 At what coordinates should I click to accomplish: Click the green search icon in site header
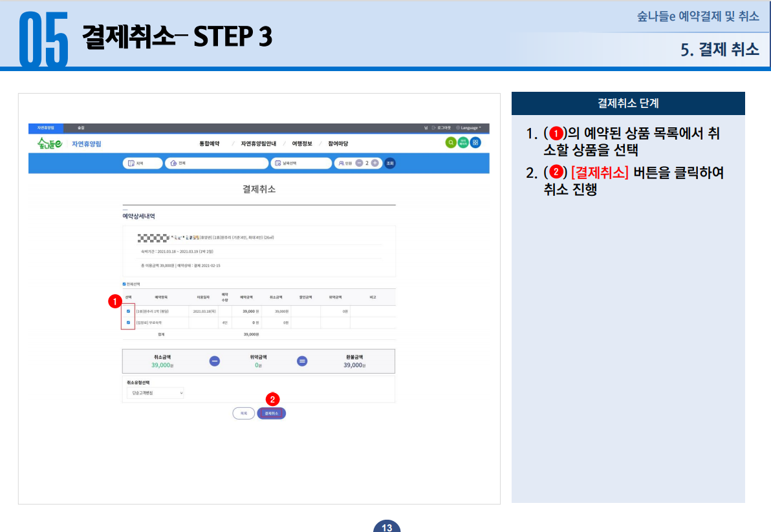450,142
